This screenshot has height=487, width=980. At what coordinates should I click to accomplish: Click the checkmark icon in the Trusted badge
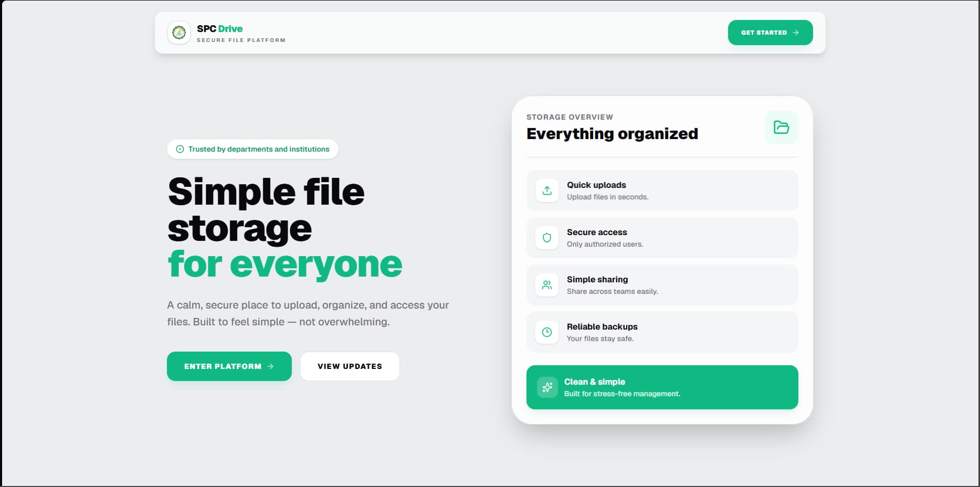tap(180, 149)
